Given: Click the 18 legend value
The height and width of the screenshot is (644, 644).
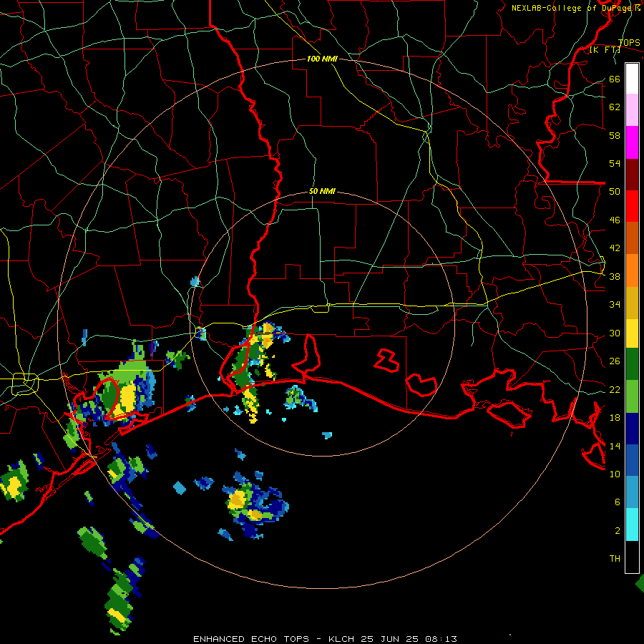Looking at the screenshot, I should click(615, 418).
